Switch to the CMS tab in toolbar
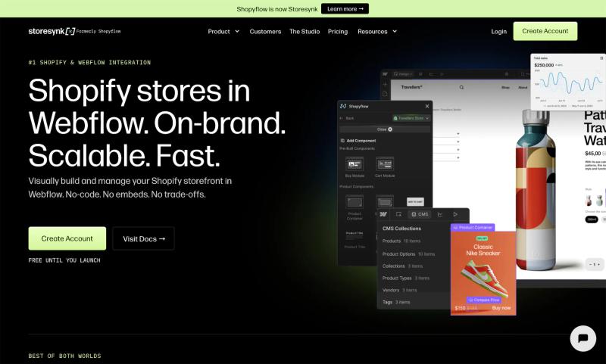This screenshot has width=606, height=364. (x=420, y=214)
